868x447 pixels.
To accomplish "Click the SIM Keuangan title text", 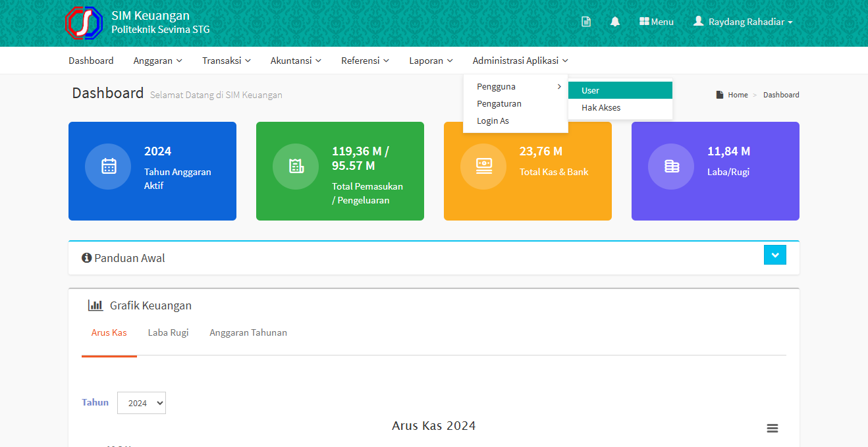I will point(151,16).
